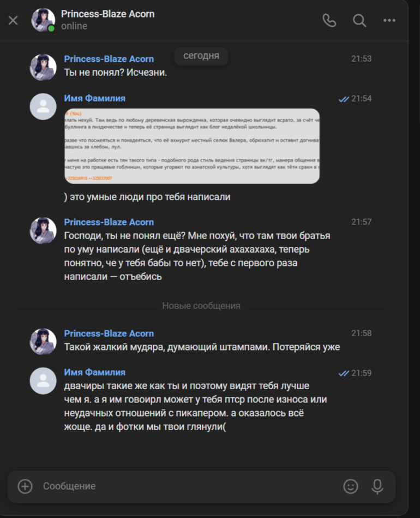This screenshot has width=420, height=518.
Task: Open the three-dots more options menu
Action: 389,21
